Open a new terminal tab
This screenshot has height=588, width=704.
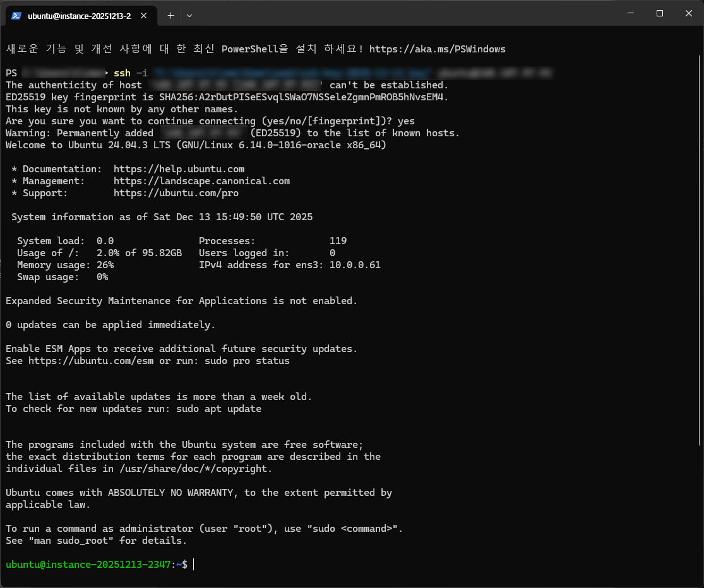[x=170, y=16]
